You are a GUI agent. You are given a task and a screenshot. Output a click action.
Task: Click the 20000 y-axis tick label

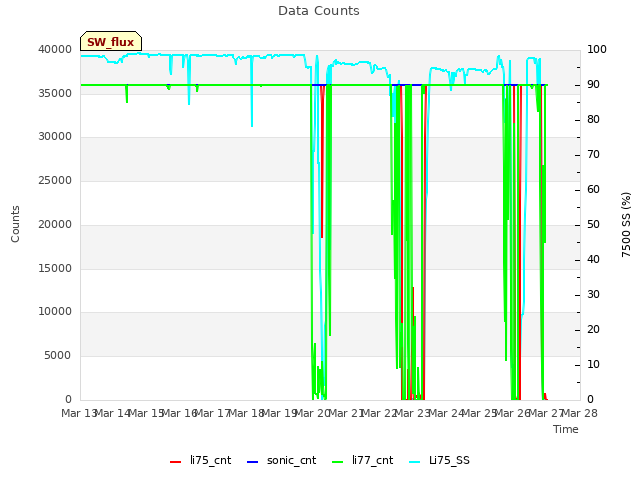point(55,224)
